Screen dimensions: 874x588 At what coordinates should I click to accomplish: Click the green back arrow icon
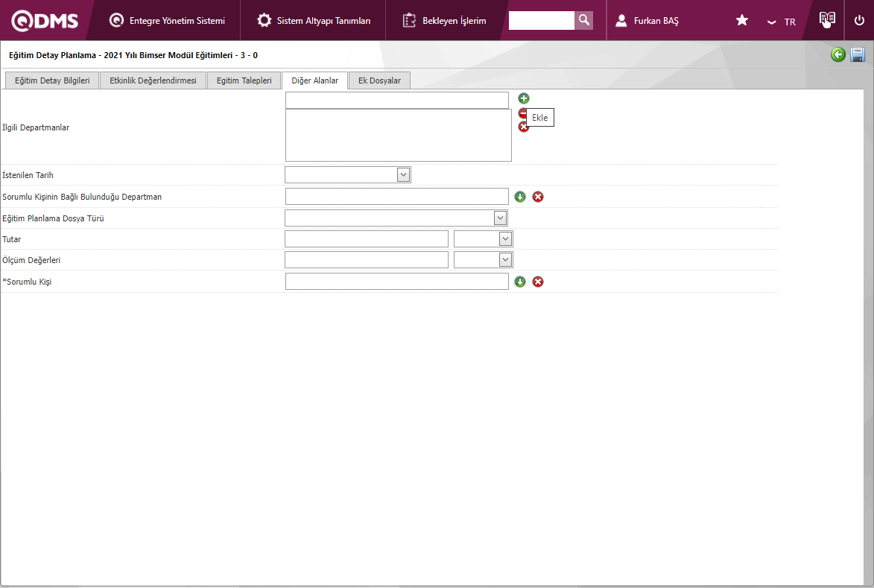click(838, 54)
